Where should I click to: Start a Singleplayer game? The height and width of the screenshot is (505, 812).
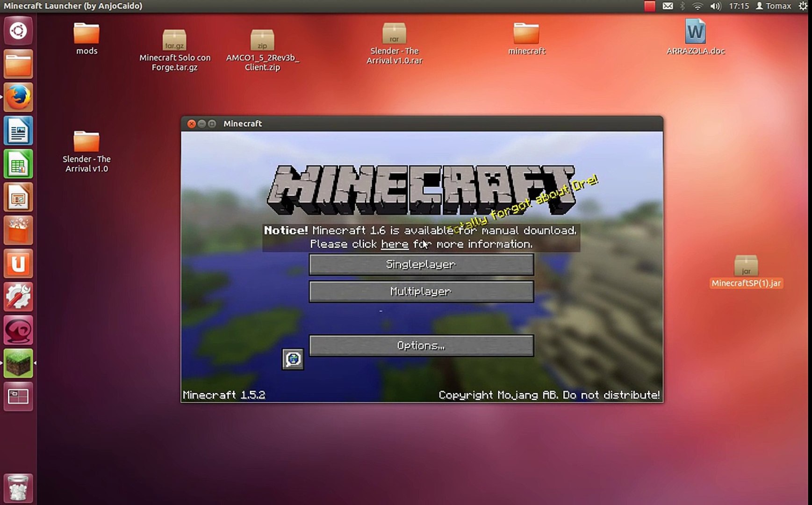421,265
